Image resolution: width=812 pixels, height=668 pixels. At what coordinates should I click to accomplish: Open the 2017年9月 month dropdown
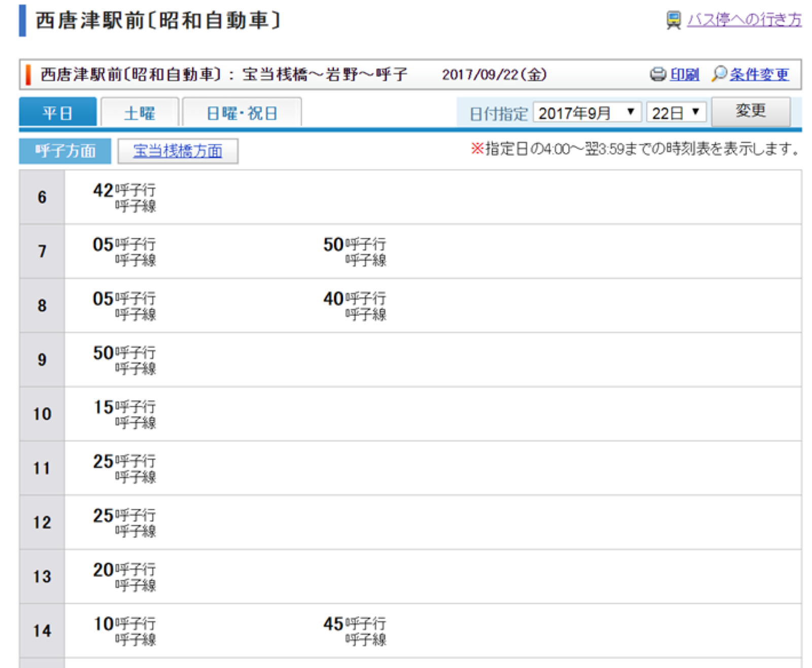[x=587, y=112]
